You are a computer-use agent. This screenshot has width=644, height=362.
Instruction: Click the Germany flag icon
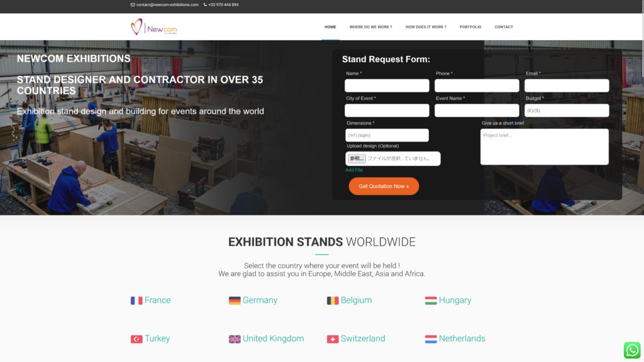pos(235,300)
